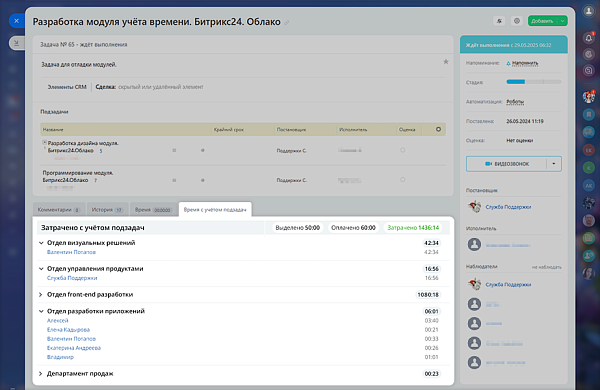Click the Стадия progress bar
The height and width of the screenshot is (390, 600).
pos(533,82)
